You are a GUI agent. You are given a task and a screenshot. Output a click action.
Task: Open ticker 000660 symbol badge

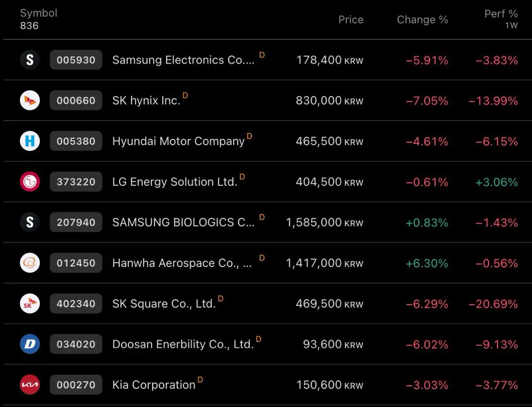[76, 101]
